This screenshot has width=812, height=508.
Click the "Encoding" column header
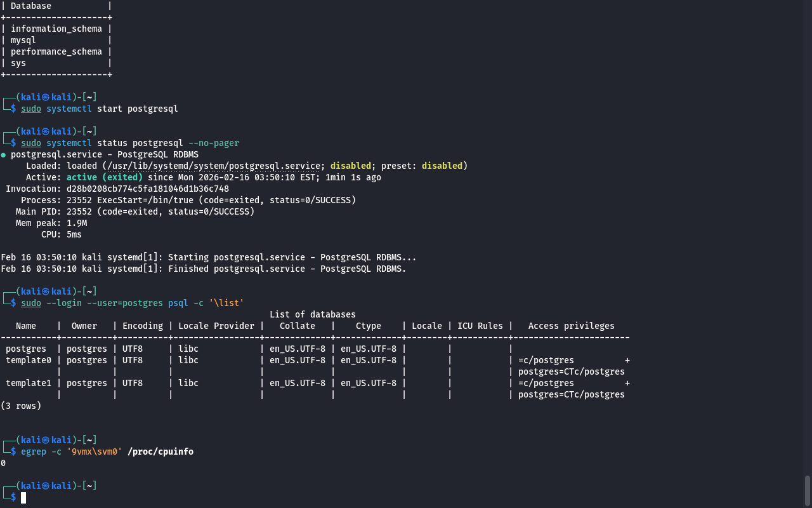(x=142, y=326)
